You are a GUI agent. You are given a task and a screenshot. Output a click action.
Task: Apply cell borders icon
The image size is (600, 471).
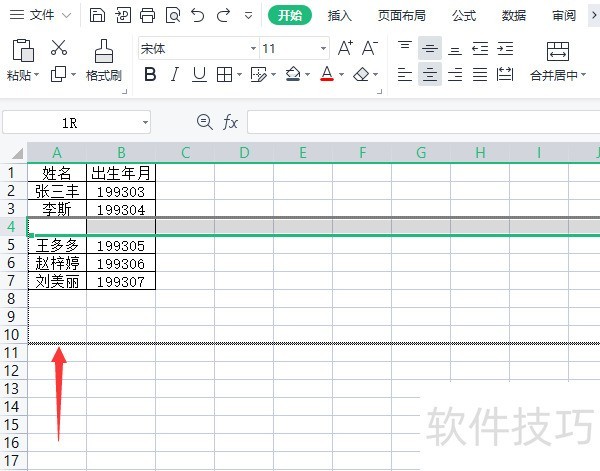tap(224, 74)
